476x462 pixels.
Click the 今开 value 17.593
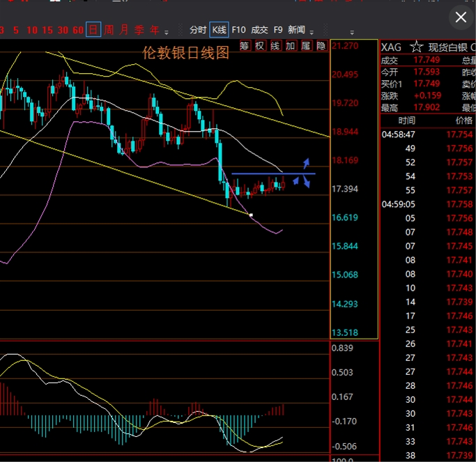click(x=427, y=72)
